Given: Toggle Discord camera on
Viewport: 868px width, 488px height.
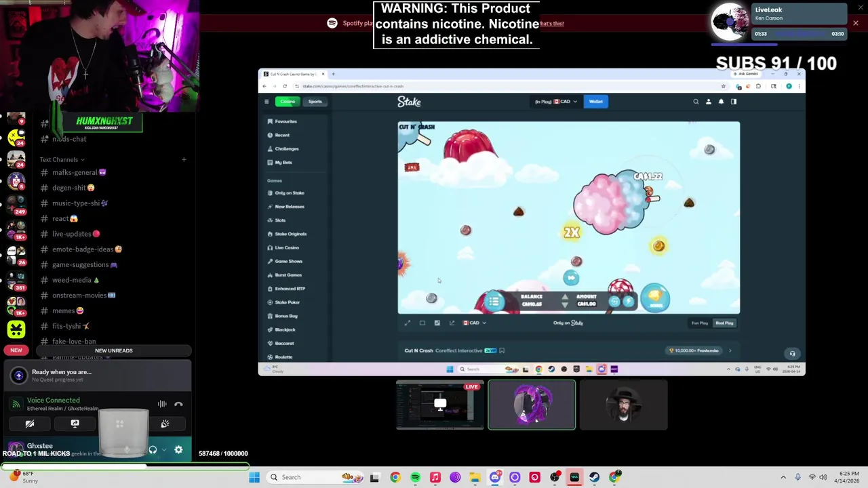Looking at the screenshot, I should (x=30, y=424).
